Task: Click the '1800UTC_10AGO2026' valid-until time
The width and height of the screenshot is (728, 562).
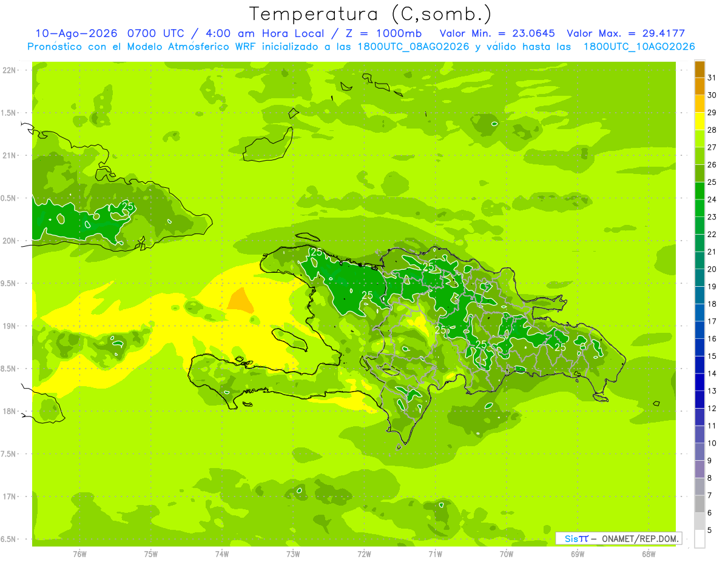Action: point(639,47)
